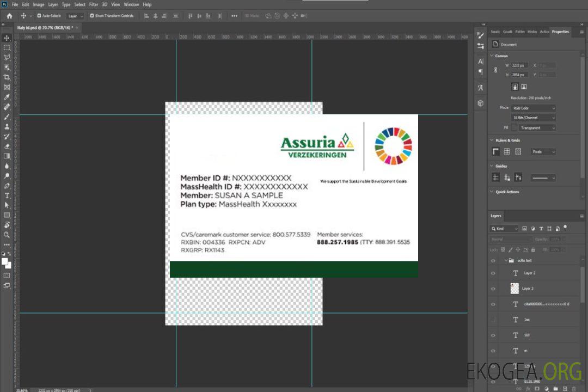The height and width of the screenshot is (392, 588).
Task: Open the Window menu
Action: click(131, 4)
